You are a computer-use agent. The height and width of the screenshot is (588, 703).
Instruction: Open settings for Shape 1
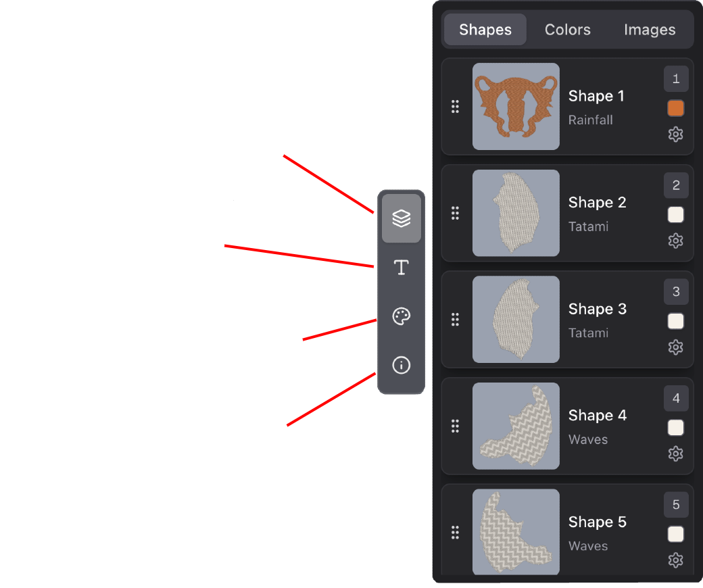coord(676,134)
